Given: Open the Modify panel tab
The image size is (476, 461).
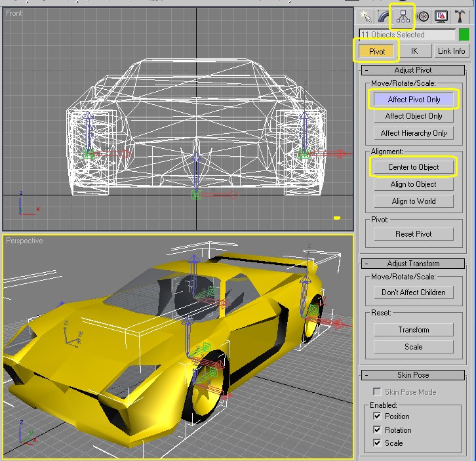Looking at the screenshot, I should (x=384, y=16).
